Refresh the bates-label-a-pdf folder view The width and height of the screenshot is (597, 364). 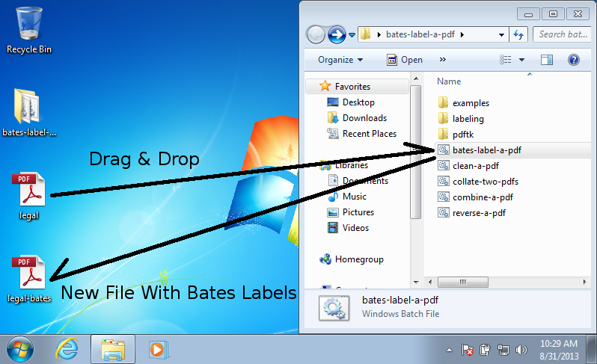(518, 35)
